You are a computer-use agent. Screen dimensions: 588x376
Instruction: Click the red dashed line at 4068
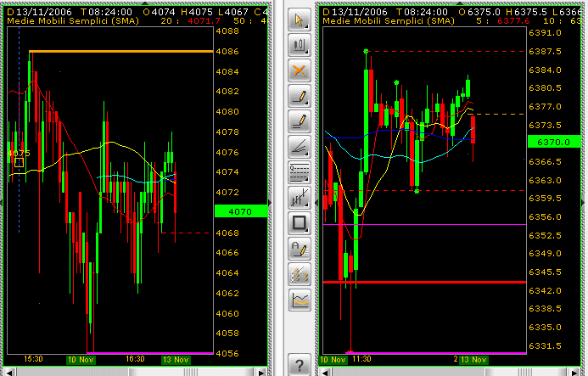pos(185,233)
